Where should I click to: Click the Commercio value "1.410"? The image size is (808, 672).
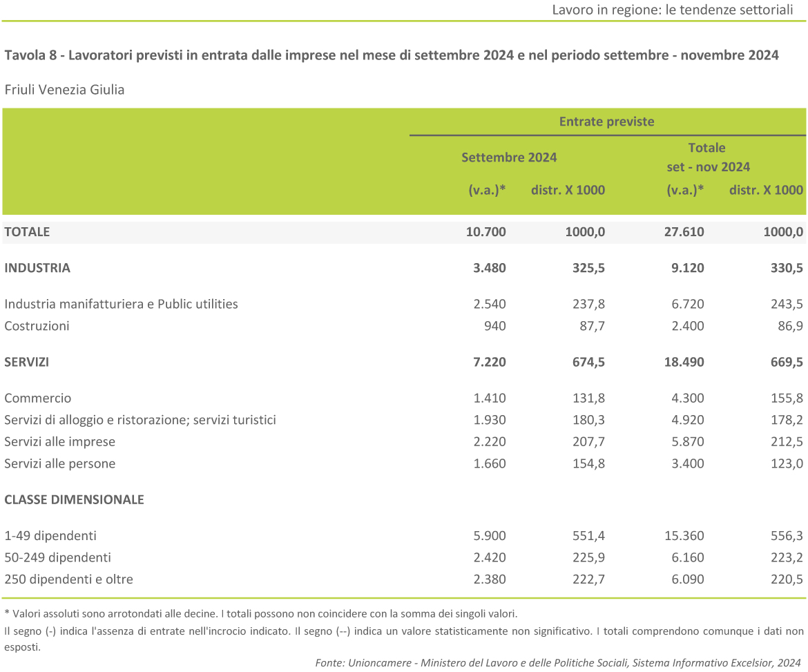pyautogui.click(x=490, y=398)
